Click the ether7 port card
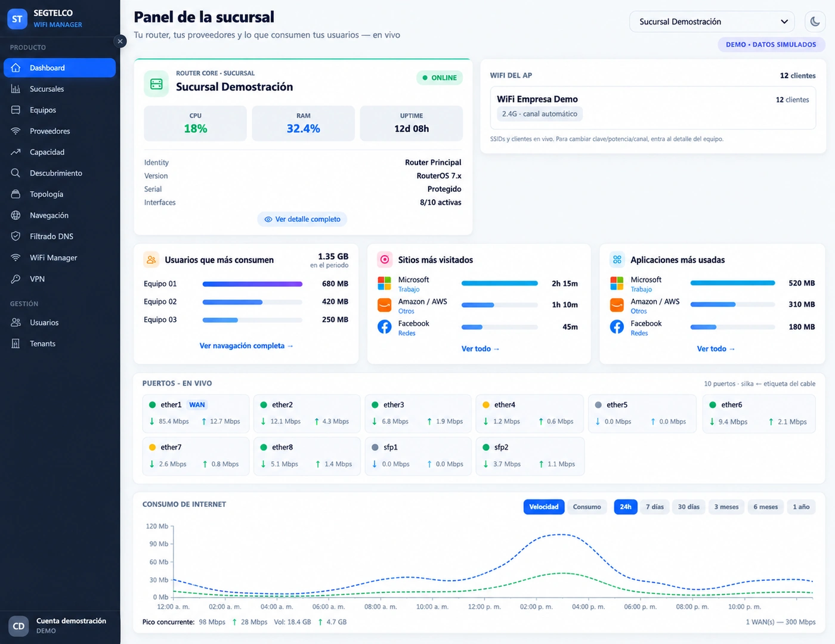Image resolution: width=835 pixels, height=644 pixels. click(196, 456)
